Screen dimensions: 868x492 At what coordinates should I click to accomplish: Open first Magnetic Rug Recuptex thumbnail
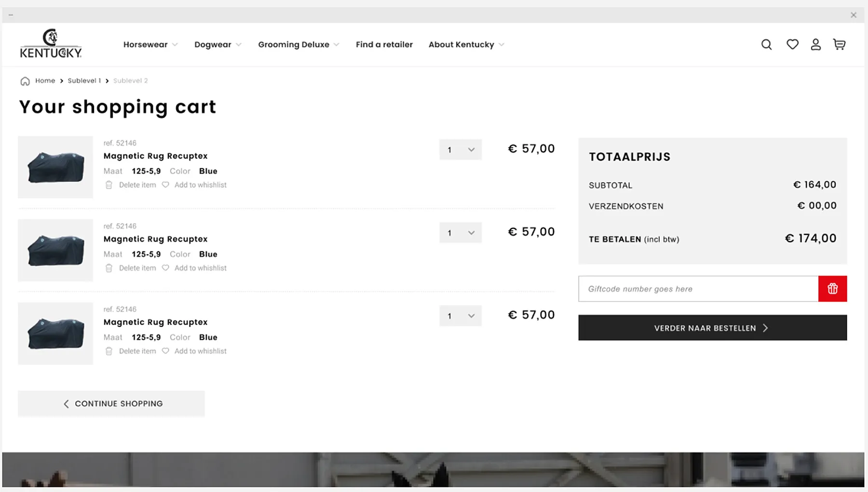[x=55, y=167]
